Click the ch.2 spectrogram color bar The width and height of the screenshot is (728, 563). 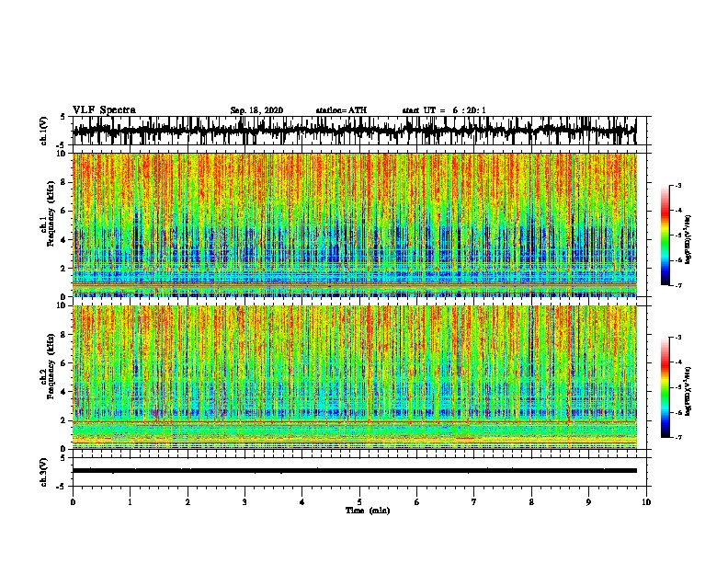pos(665,387)
